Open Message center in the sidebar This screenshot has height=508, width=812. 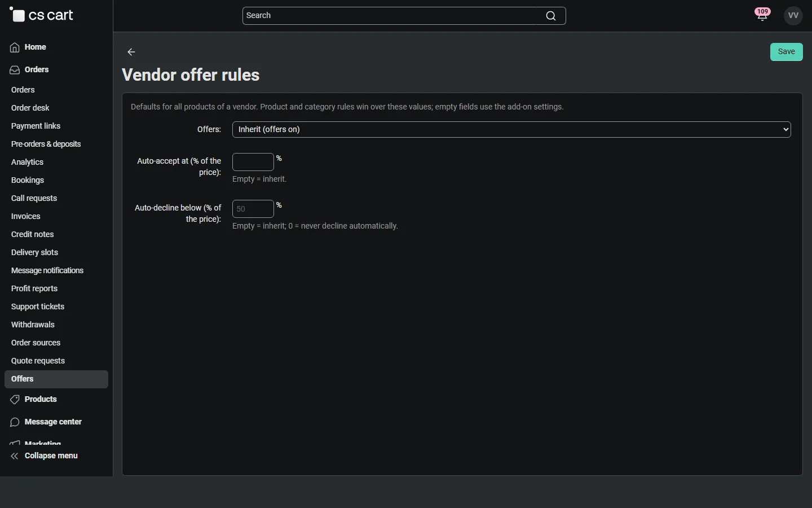pyautogui.click(x=53, y=422)
